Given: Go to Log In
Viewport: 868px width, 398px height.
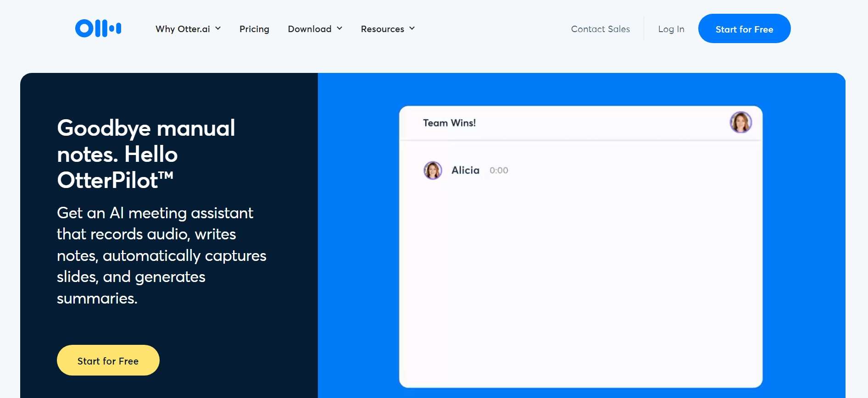Looking at the screenshot, I should click(671, 29).
